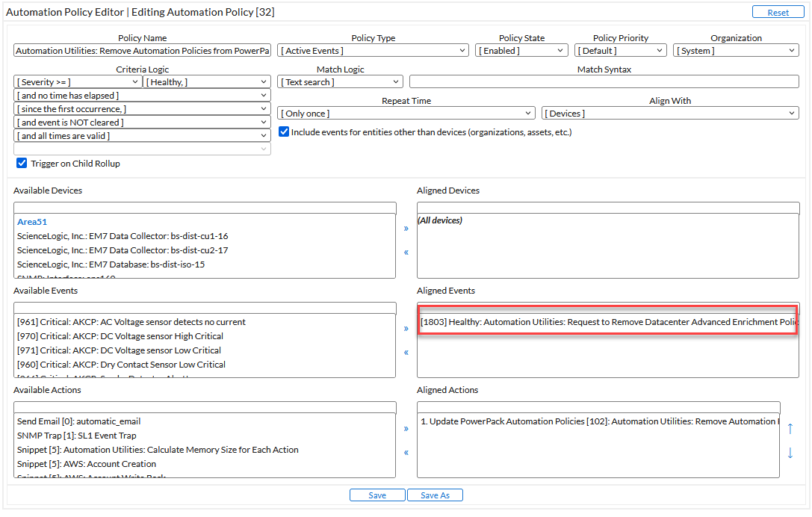Toggle Trigger on Child Rollup checkbox

[x=22, y=164]
